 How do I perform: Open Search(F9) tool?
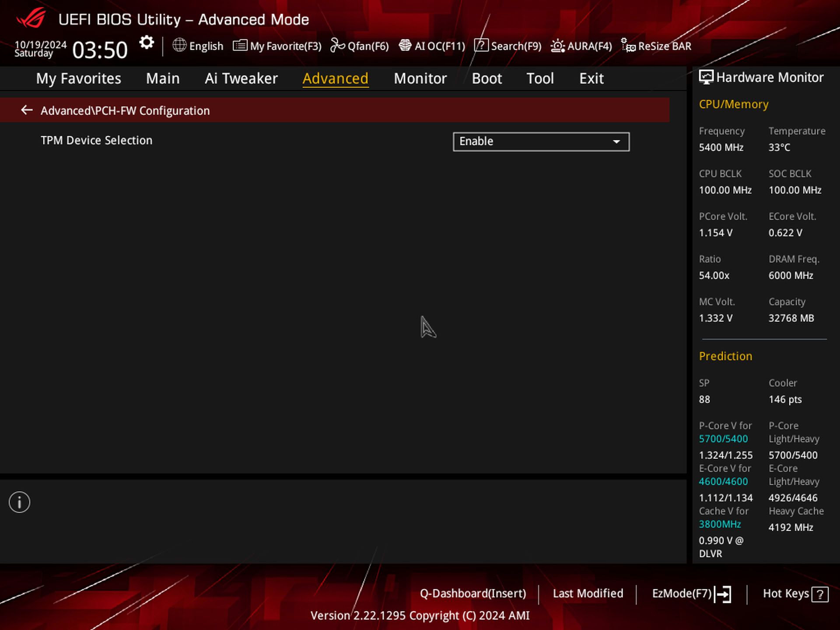pos(507,46)
